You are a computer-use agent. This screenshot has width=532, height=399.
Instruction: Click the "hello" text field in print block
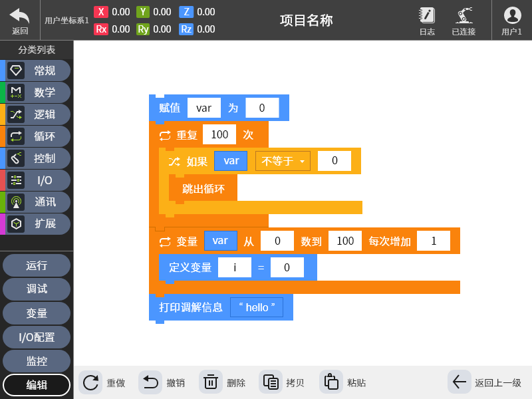click(x=257, y=307)
